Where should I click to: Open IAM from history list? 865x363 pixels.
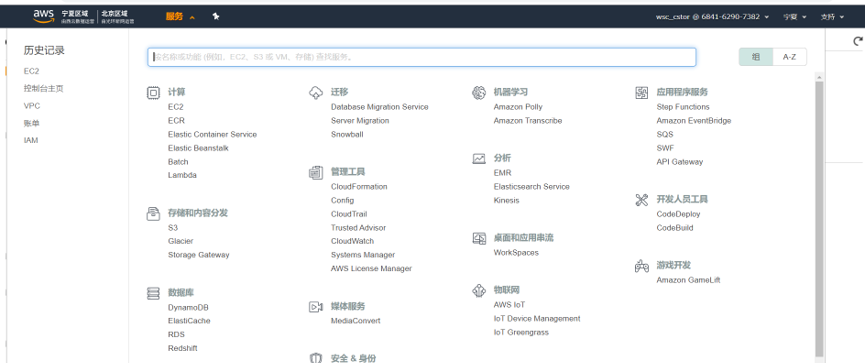(x=31, y=140)
